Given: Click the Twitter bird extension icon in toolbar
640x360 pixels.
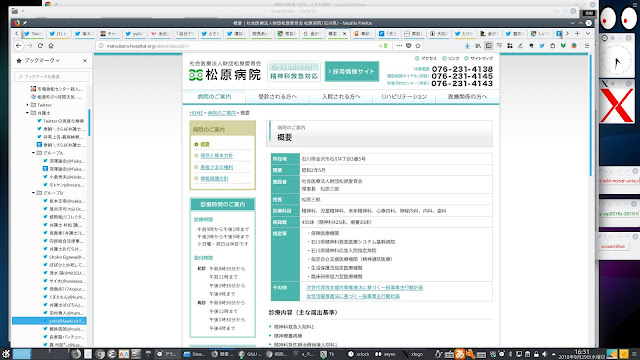Looking at the screenshot, I should tap(542, 46).
